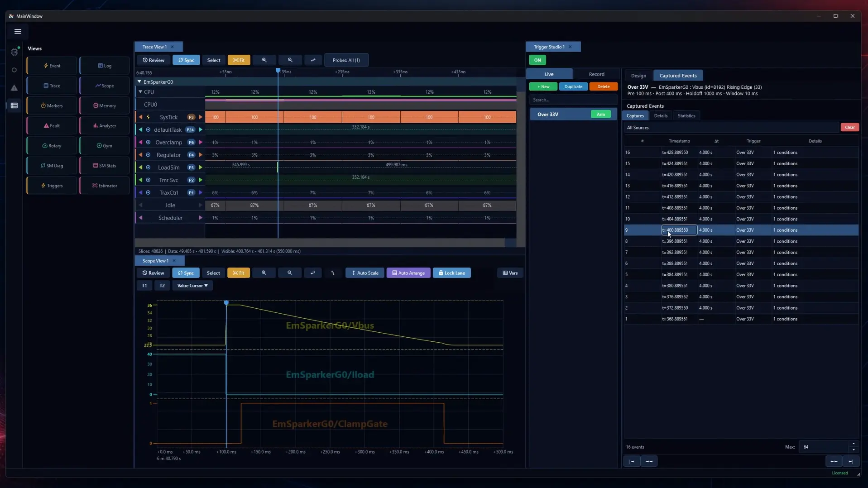
Task: Go to next SysTick event arrow
Action: [x=201, y=117]
